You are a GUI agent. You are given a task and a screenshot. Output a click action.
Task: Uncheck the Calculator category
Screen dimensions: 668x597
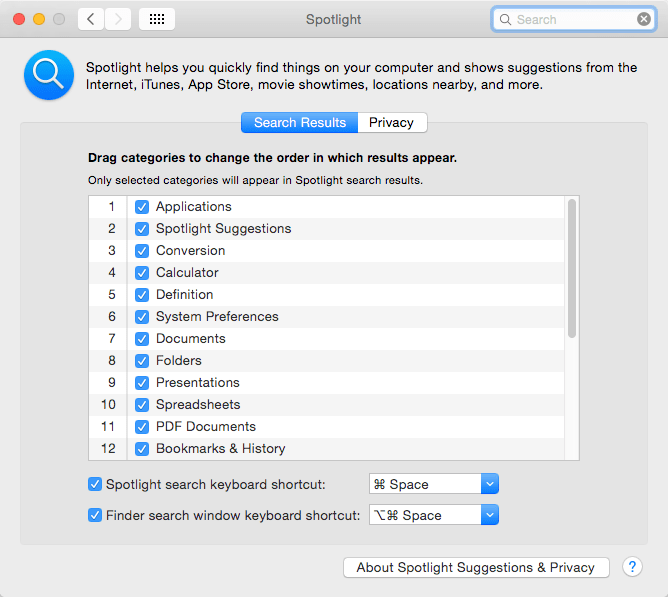[142, 273]
